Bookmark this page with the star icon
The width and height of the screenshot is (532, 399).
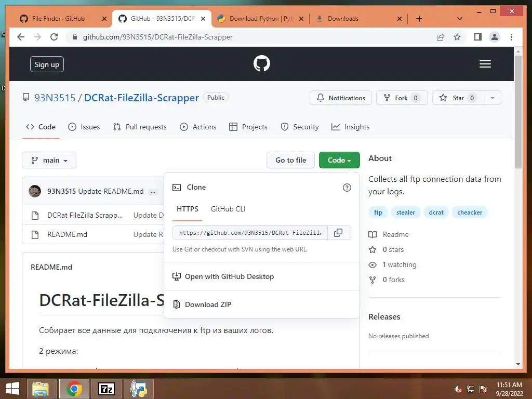pyautogui.click(x=457, y=37)
